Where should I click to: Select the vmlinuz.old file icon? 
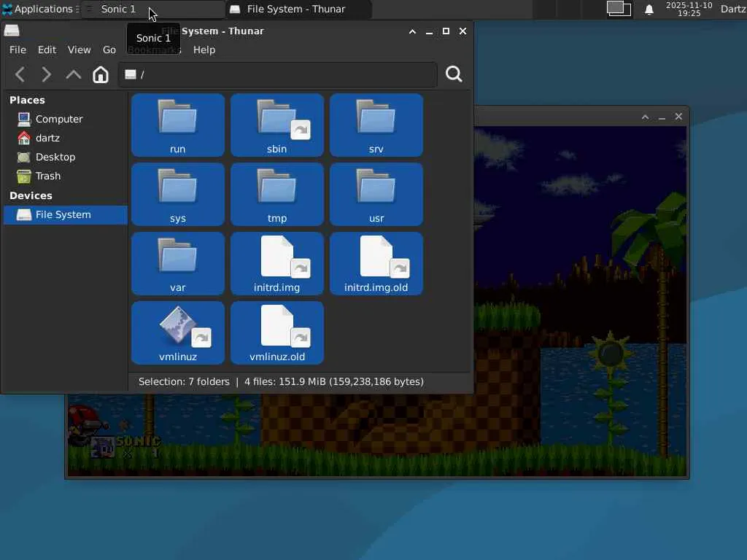tap(278, 325)
